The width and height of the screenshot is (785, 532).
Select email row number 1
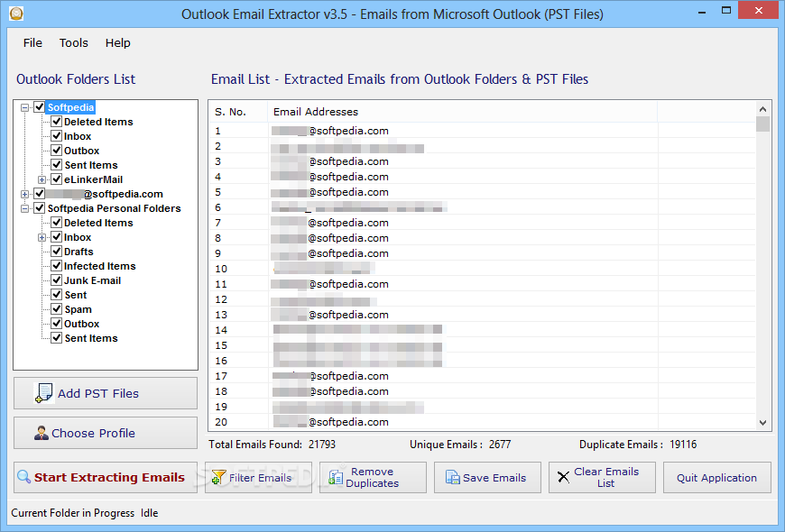(482, 131)
